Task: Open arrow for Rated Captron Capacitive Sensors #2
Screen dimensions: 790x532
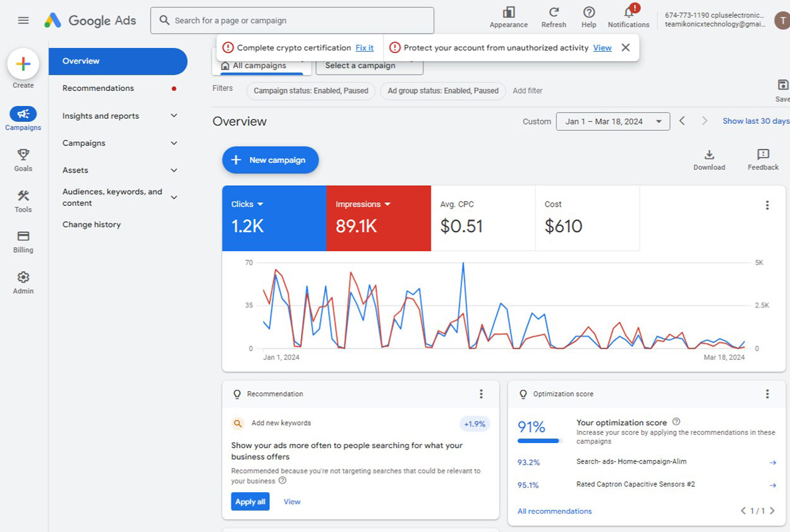Action: click(772, 485)
